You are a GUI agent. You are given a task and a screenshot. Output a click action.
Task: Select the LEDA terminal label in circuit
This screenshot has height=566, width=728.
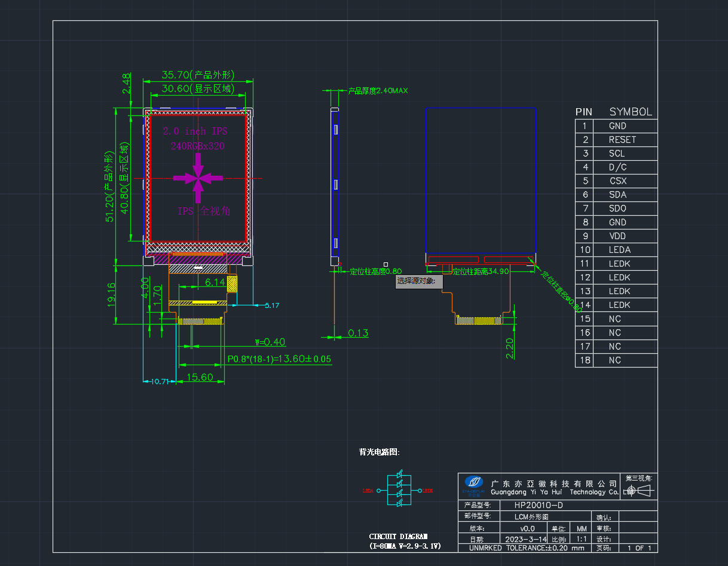[x=368, y=491]
